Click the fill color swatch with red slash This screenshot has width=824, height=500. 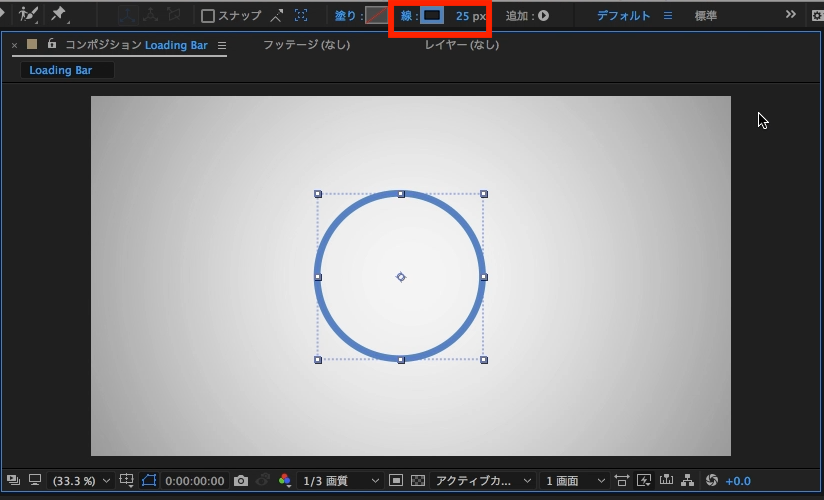[x=376, y=15]
